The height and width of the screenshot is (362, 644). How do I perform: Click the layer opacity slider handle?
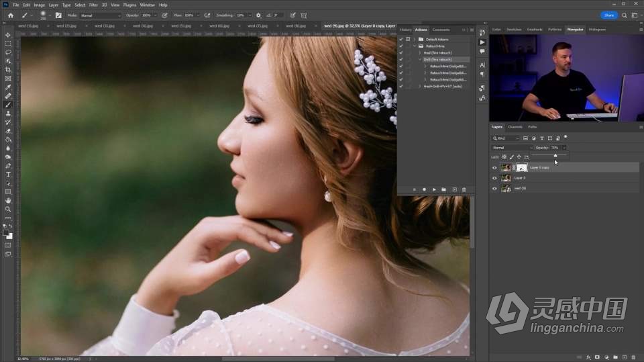pos(555,155)
